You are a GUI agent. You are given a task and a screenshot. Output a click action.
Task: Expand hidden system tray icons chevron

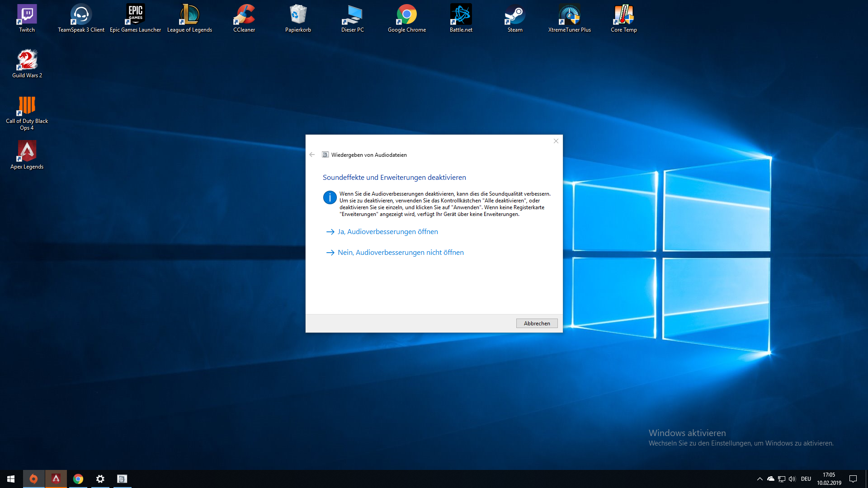[759, 479]
